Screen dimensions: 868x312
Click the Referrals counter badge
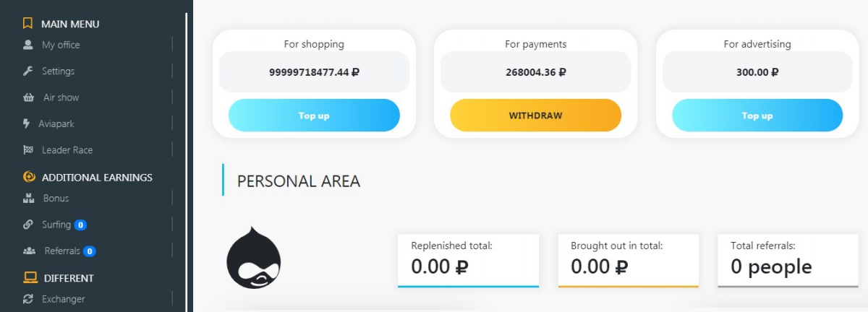coord(89,251)
